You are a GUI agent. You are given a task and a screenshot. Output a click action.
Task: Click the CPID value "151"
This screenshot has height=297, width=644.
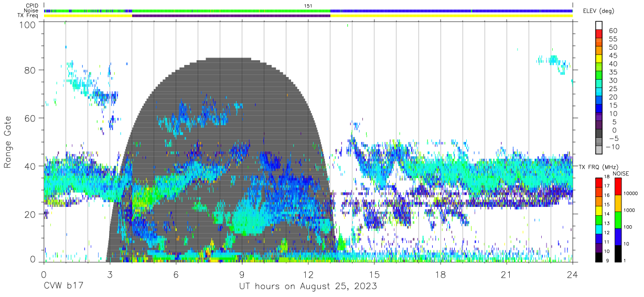click(x=308, y=5)
